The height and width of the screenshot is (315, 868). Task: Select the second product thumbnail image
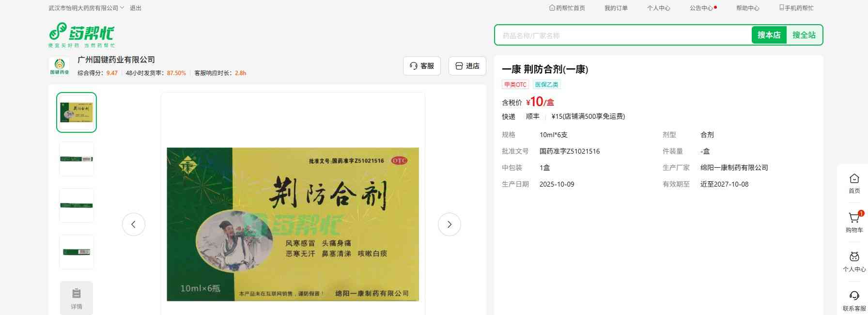pyautogui.click(x=77, y=159)
